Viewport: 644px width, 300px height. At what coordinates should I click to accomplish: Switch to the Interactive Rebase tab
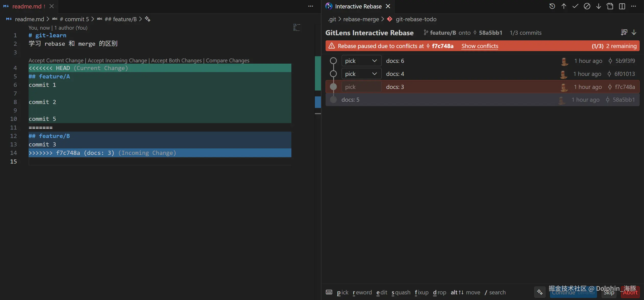(358, 6)
